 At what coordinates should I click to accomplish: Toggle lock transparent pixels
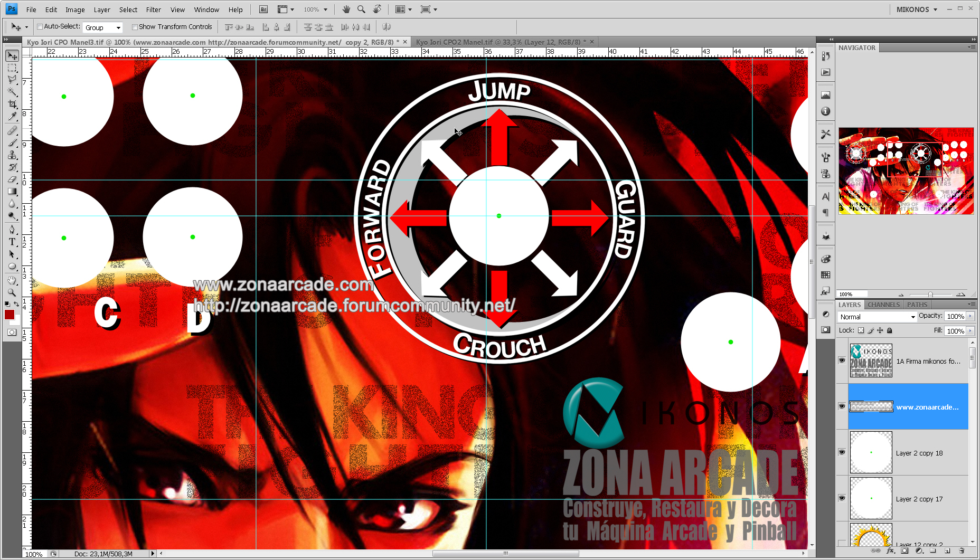pos(861,330)
